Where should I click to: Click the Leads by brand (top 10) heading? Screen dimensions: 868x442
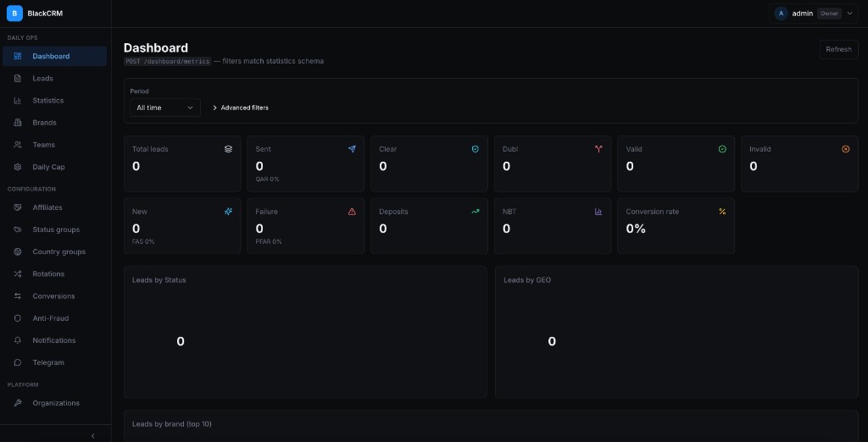[171, 423]
